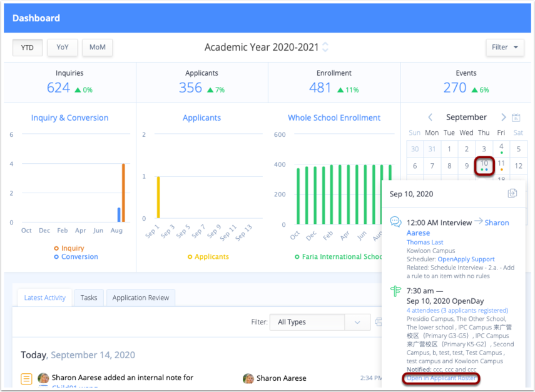Select September 11 on calendar

(501, 166)
